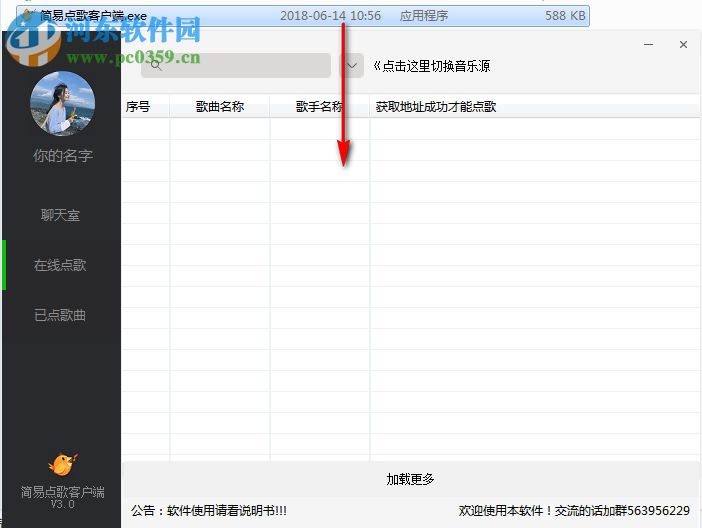Sort by 歌曲名称 column header
Screen dimensions: 702x528
coord(220,107)
